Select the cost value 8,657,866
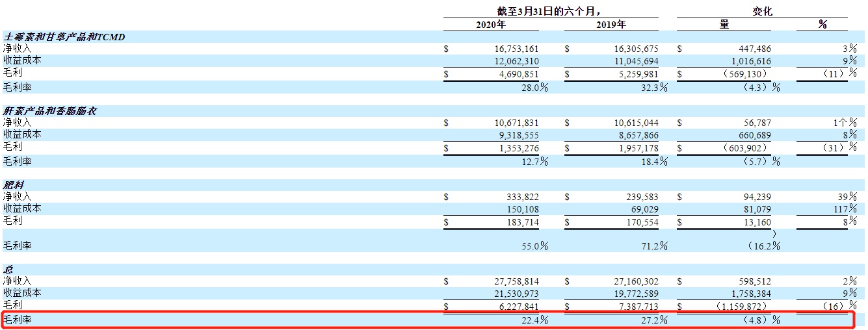 click(637, 134)
